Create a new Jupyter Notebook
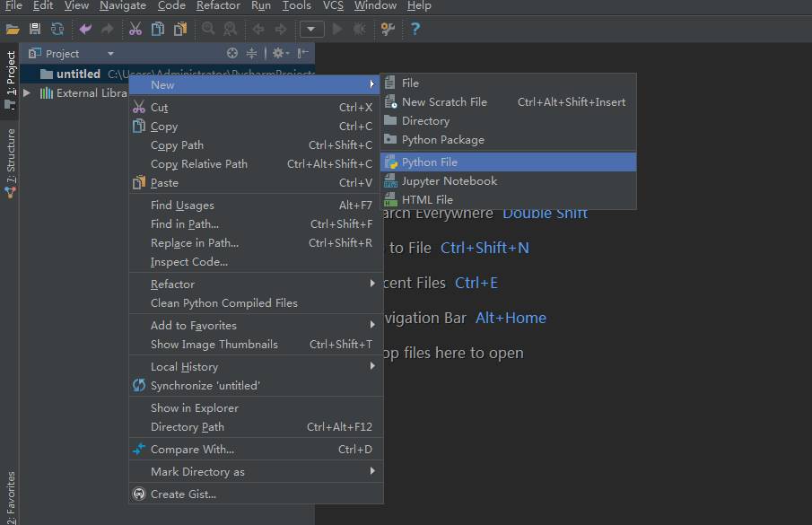812x525 pixels. click(508, 180)
